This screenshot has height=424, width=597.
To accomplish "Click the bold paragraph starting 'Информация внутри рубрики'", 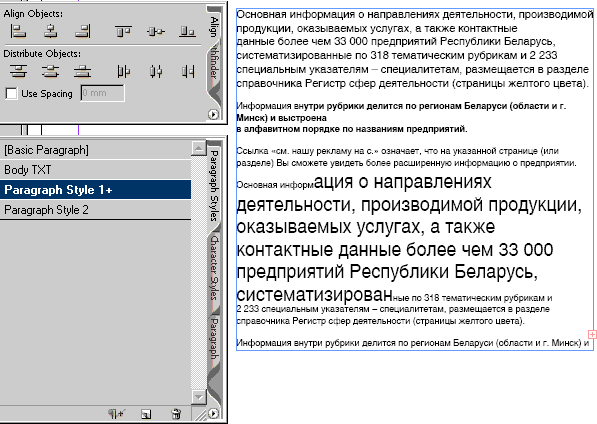I will point(401,118).
